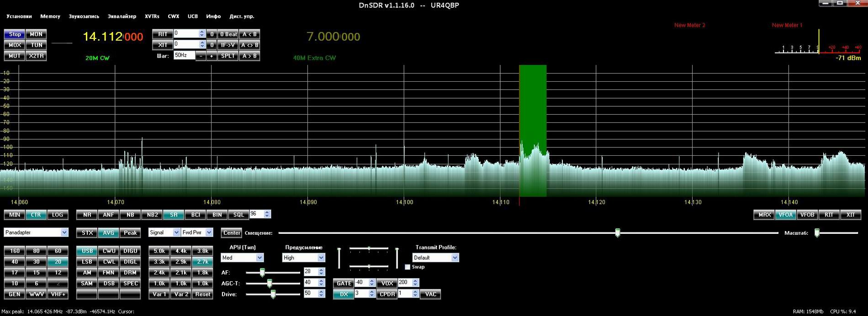Enable SPLT split mode
The height and width of the screenshot is (316, 868).
228,56
